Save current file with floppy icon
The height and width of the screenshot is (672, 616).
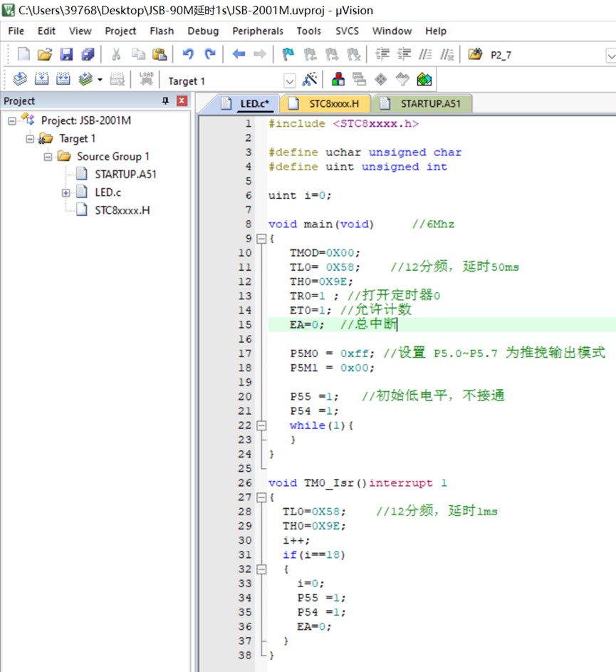point(66,54)
